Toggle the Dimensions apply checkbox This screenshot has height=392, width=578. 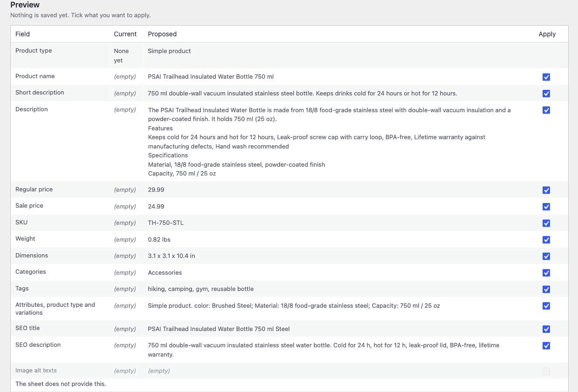click(546, 257)
